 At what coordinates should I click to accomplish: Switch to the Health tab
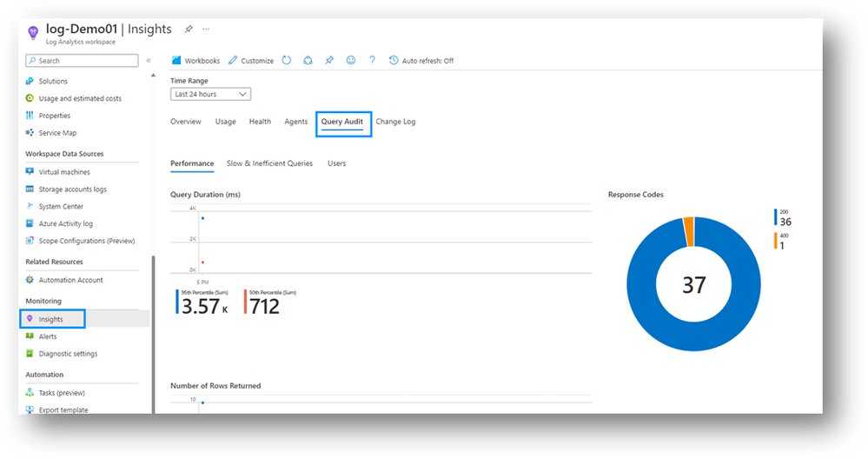pos(260,121)
